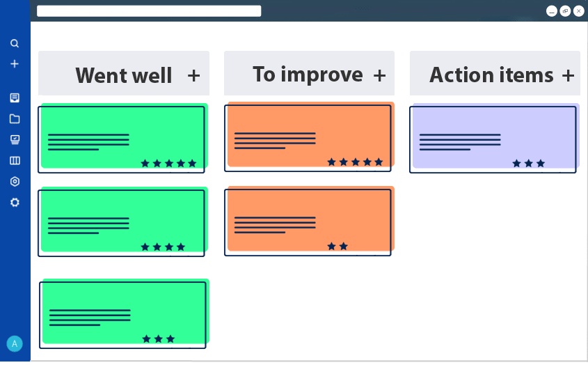Click the checklist monitor icon in sidebar

(15, 139)
